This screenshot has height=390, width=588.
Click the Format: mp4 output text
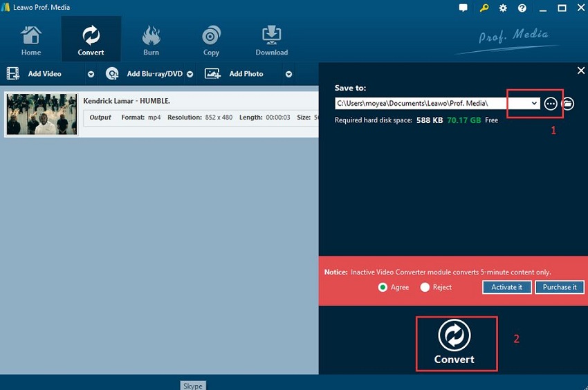[141, 118]
